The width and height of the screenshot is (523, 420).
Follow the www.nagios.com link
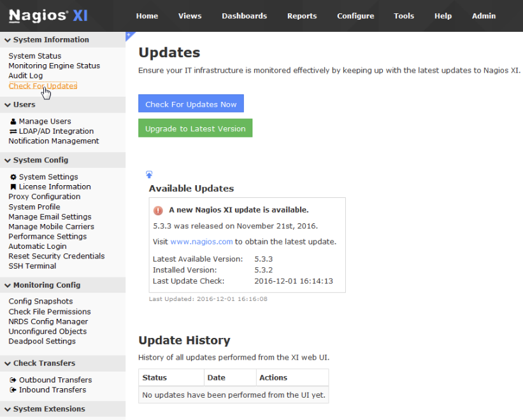click(201, 242)
